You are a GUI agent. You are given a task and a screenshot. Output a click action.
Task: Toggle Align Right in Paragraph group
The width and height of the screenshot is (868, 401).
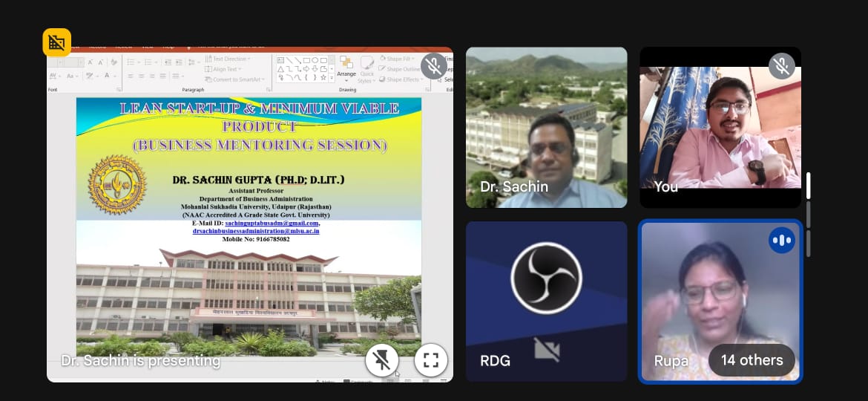[152, 76]
